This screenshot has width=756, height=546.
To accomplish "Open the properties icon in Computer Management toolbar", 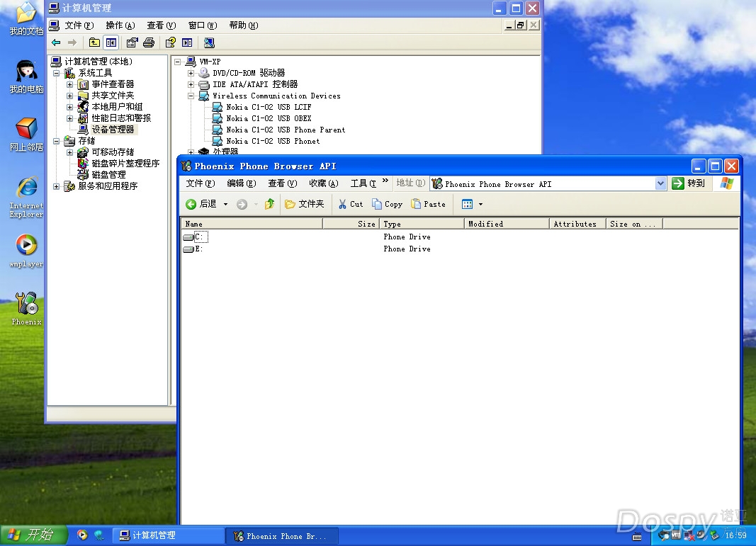I will [132, 43].
